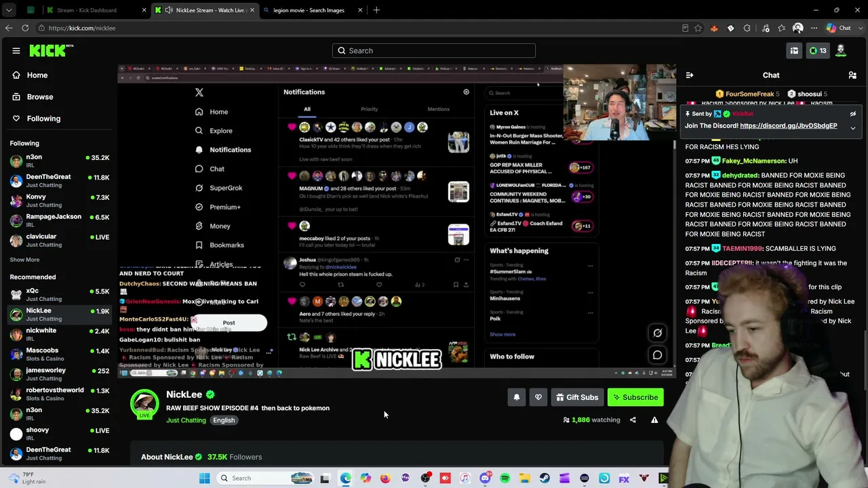
Task: Open the chat users list icon
Action: (x=852, y=75)
